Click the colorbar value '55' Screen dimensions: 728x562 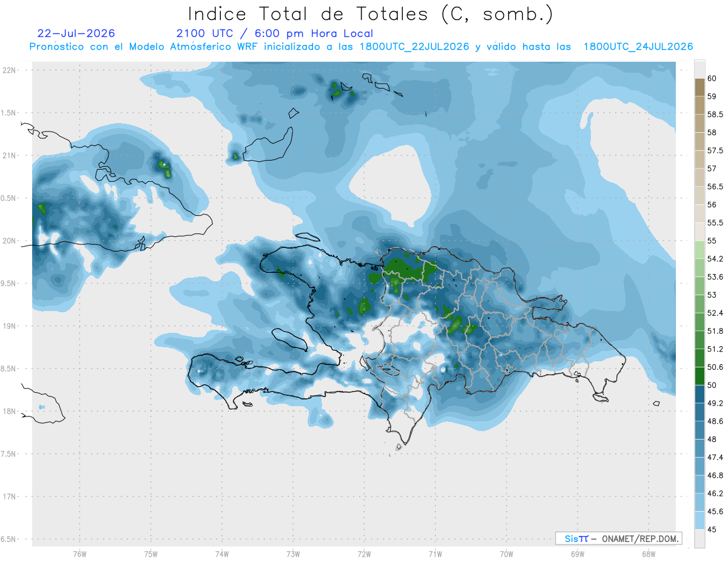[712, 241]
